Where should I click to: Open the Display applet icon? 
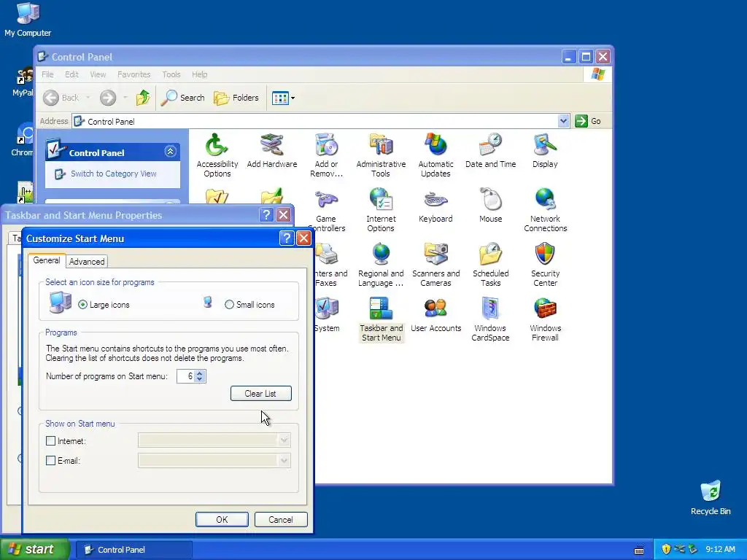click(x=545, y=150)
